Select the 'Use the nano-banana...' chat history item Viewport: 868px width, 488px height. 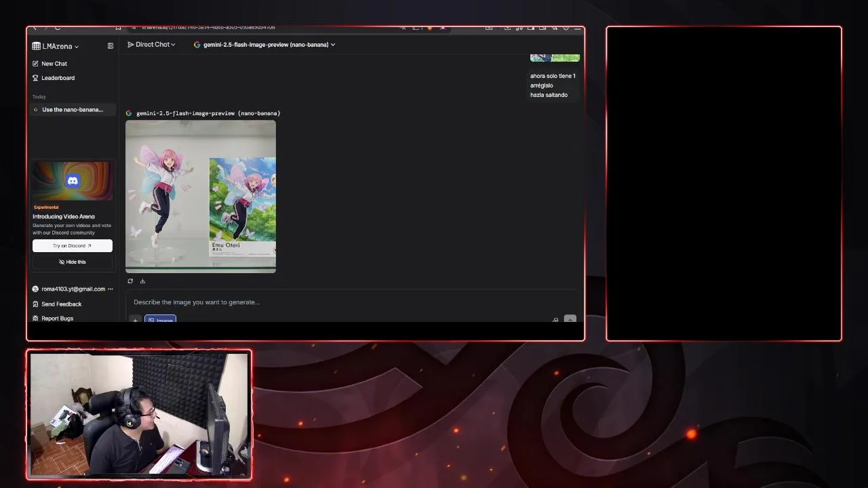coord(73,109)
